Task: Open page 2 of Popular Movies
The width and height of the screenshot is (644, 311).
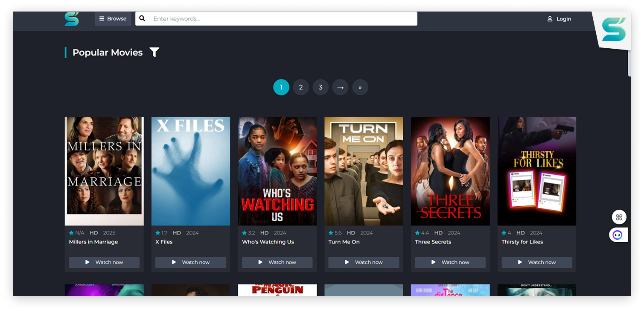Action: pos(301,87)
